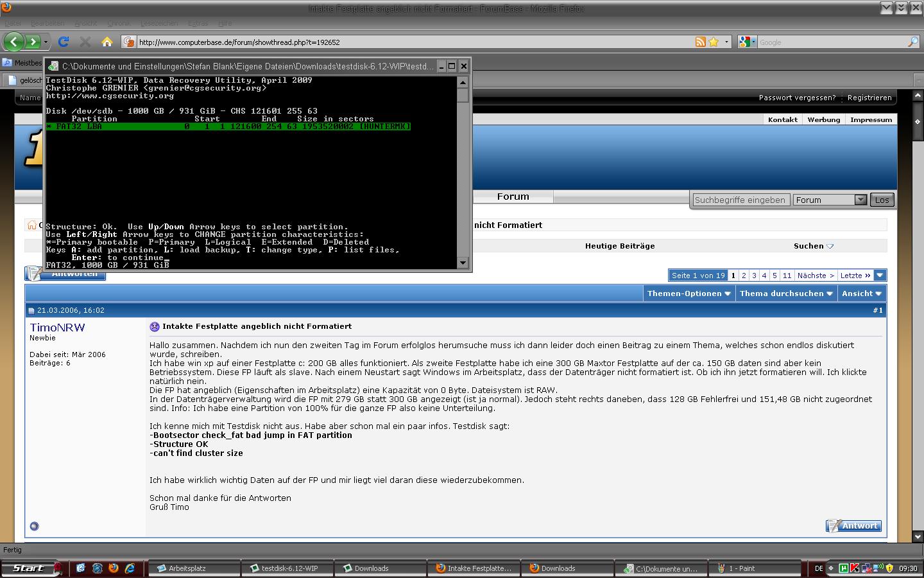Screen dimensions: 924x578
Task: Click the frown post icon next to title
Action: pos(155,326)
